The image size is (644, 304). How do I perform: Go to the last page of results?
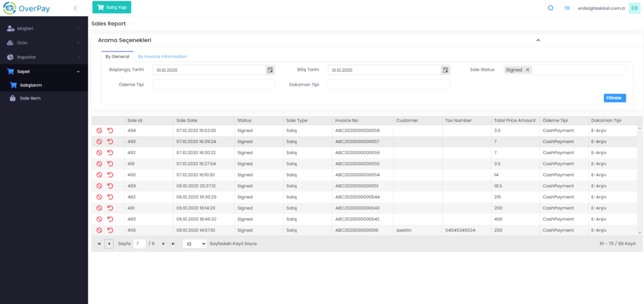click(x=173, y=244)
